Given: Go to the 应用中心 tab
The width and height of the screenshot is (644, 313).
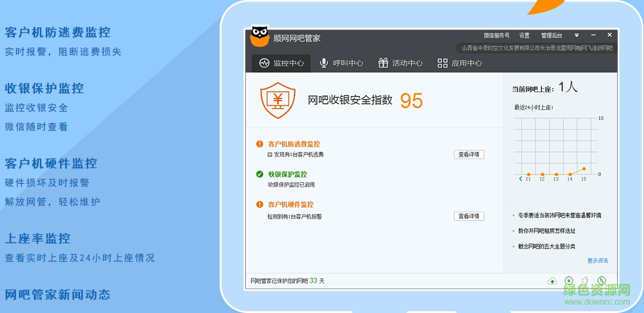Looking at the screenshot, I should pos(460,63).
